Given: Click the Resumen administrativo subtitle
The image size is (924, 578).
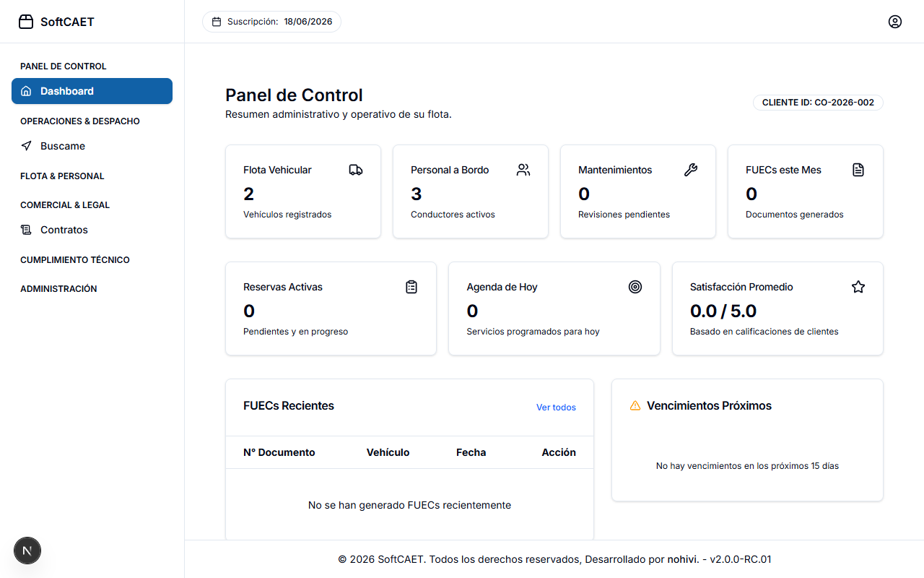Looking at the screenshot, I should 339,114.
